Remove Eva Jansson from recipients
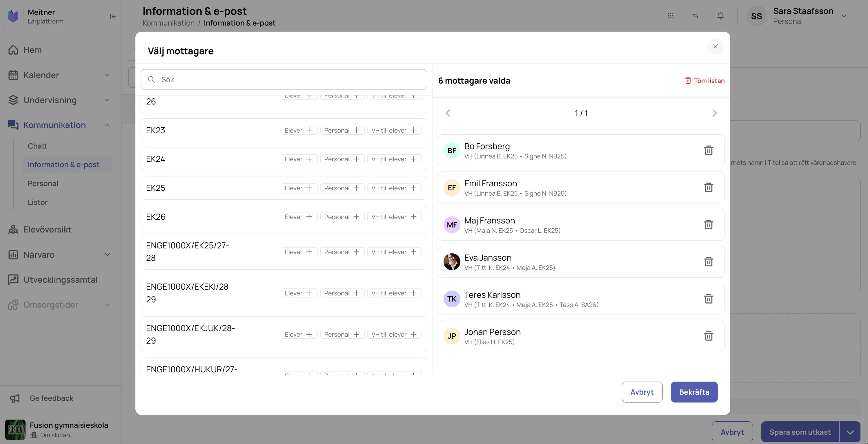 point(708,261)
